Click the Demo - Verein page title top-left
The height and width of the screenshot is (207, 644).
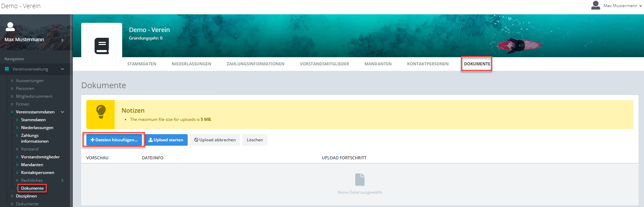21,6
